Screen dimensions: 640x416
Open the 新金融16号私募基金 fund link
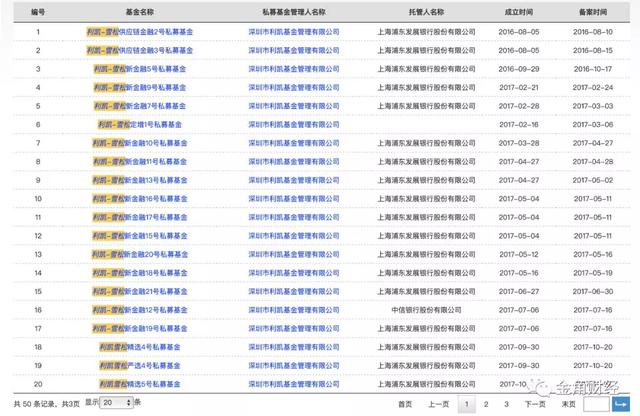coord(140,199)
